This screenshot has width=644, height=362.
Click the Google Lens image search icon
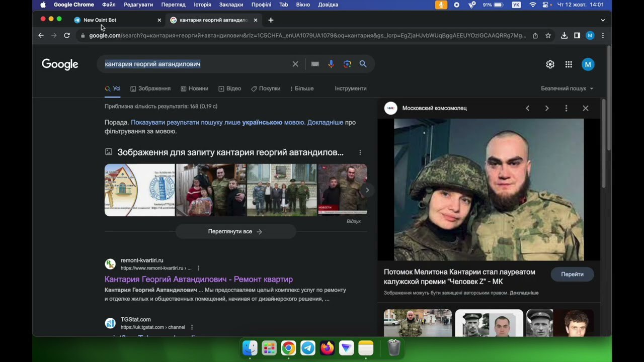point(347,64)
